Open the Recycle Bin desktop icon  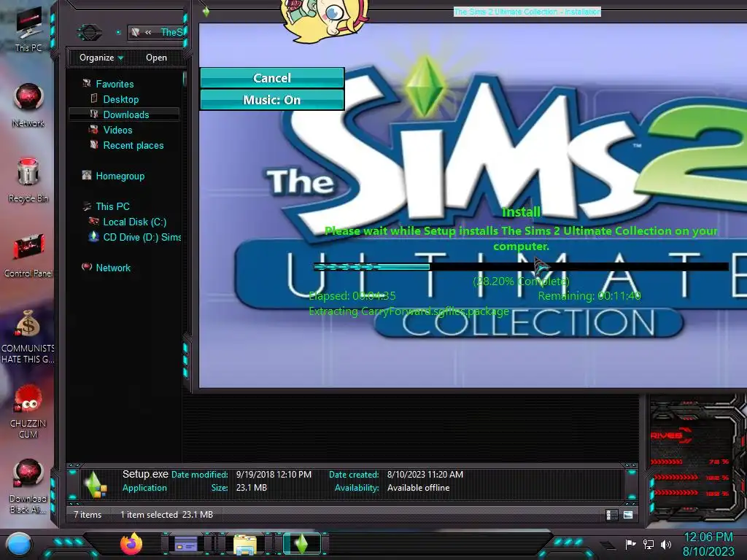click(x=28, y=180)
